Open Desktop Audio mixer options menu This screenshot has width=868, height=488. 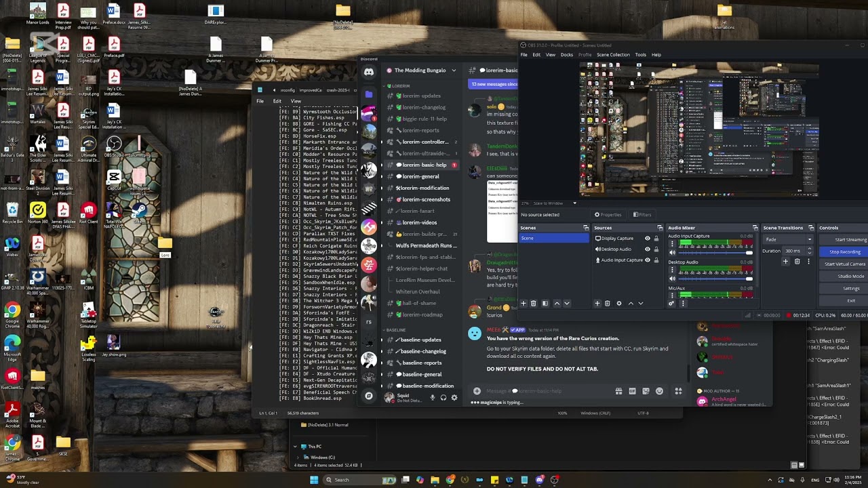pos(672,269)
